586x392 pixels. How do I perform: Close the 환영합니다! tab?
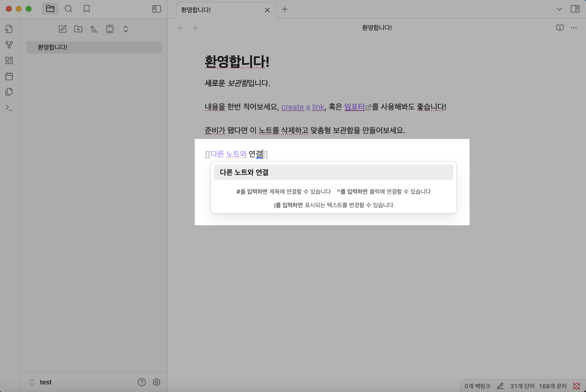267,10
